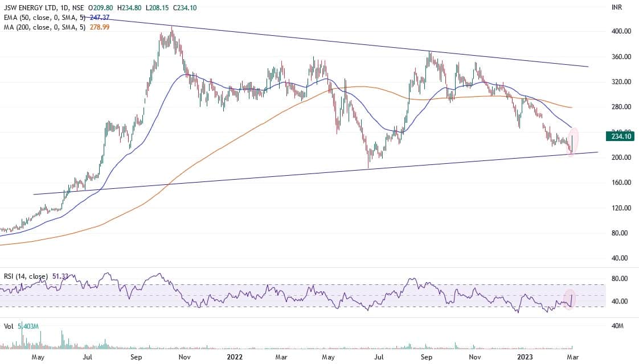Select the EMA 50 indicator legend

[43, 18]
